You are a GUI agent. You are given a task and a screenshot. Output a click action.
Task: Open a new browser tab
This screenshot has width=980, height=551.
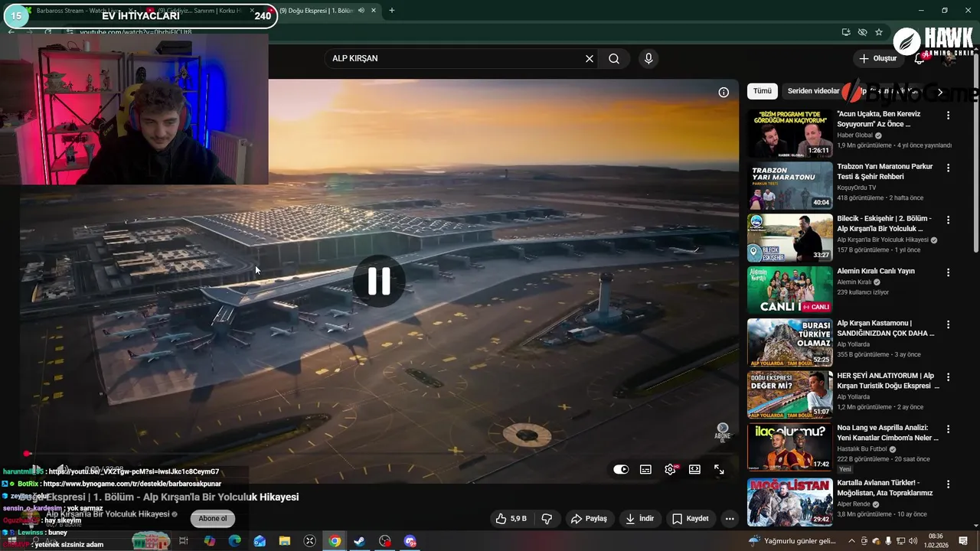point(391,11)
